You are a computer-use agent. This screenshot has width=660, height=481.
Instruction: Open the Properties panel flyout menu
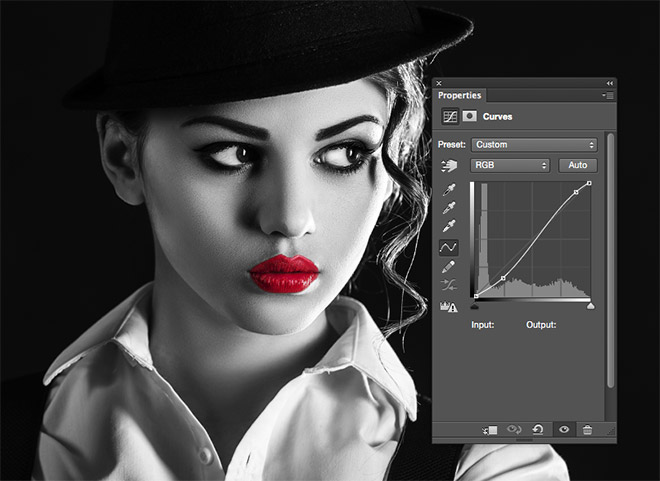pos(608,96)
